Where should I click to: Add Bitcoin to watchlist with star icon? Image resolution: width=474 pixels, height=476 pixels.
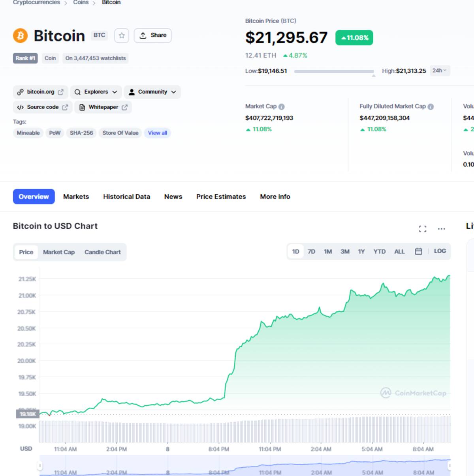[x=122, y=36]
